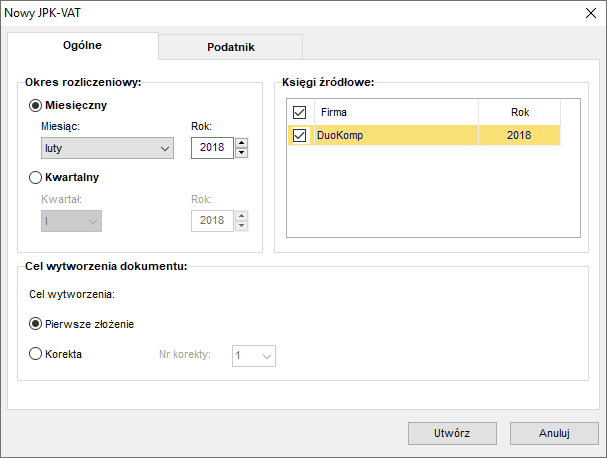
Task: Decrease the monthly Rok year spinner
Action: (242, 153)
